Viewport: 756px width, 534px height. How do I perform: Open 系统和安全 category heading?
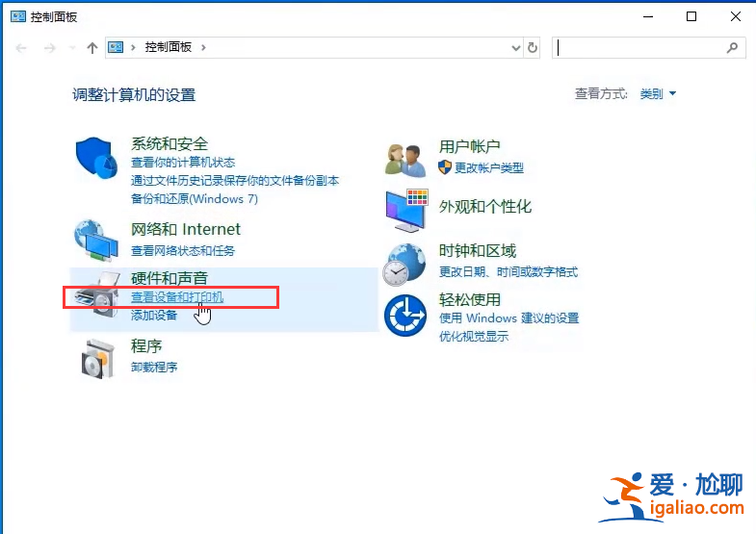[169, 144]
